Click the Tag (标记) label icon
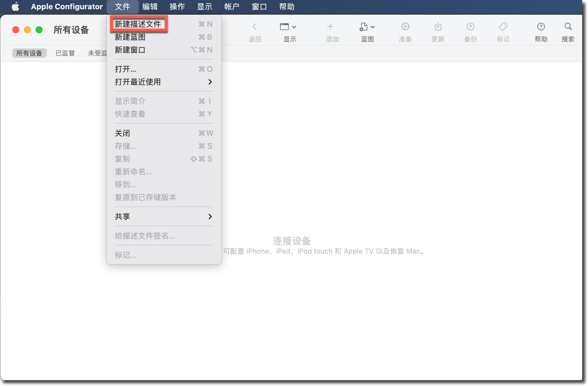 point(503,27)
